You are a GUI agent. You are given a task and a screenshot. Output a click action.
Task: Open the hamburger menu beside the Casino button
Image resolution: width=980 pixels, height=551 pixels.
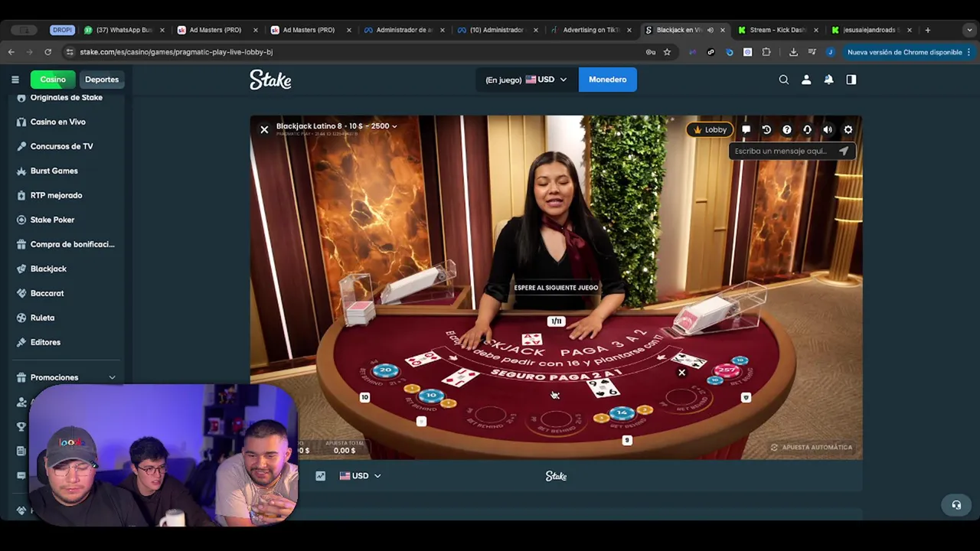coord(15,80)
